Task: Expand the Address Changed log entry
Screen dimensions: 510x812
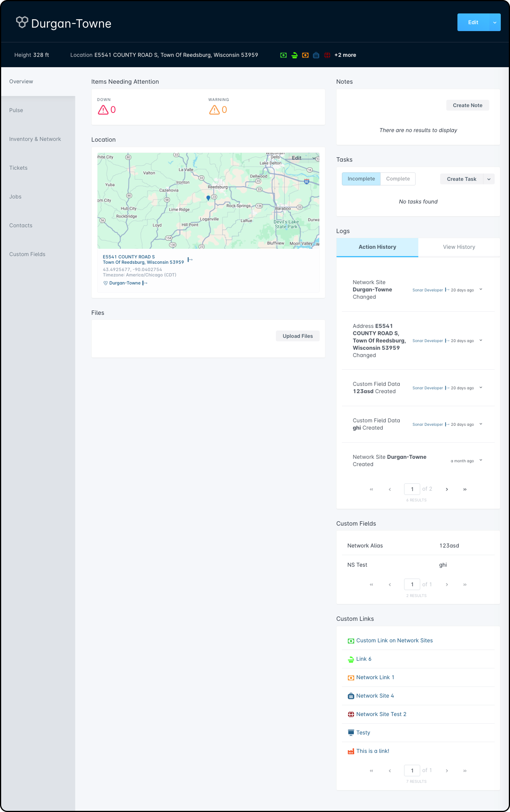Action: tap(481, 340)
